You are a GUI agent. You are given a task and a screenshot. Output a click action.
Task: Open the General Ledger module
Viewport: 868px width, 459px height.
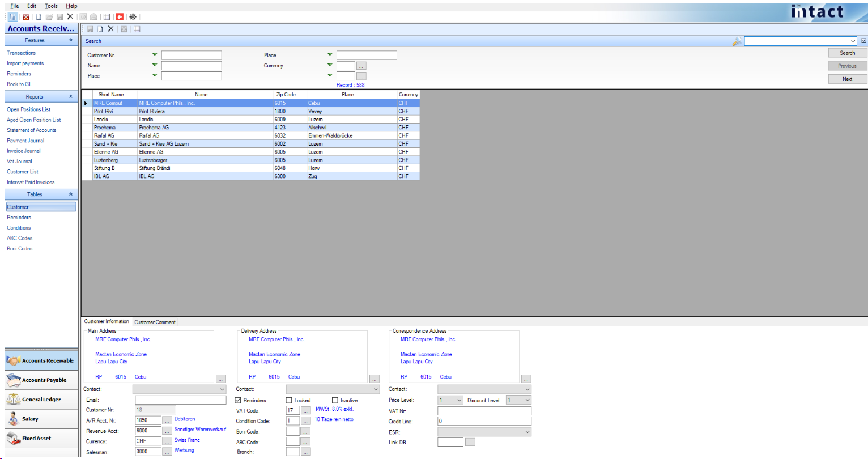(x=41, y=399)
